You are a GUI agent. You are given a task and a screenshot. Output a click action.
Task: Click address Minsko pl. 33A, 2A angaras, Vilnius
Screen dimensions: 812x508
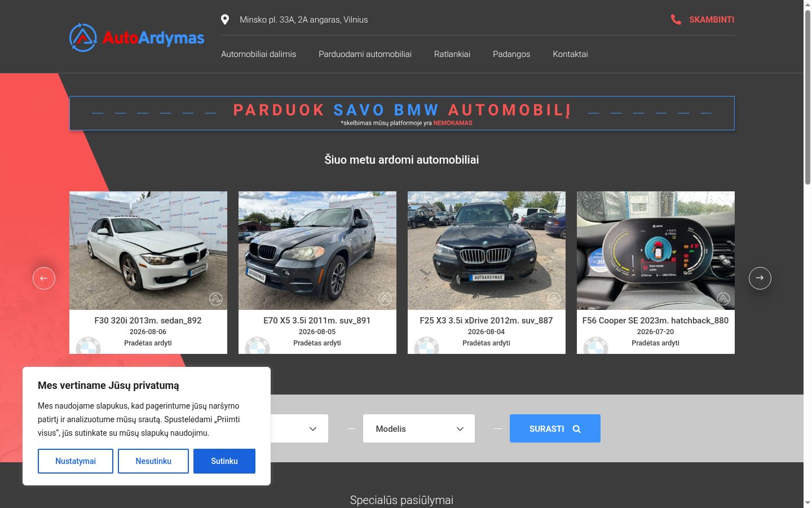tap(303, 20)
